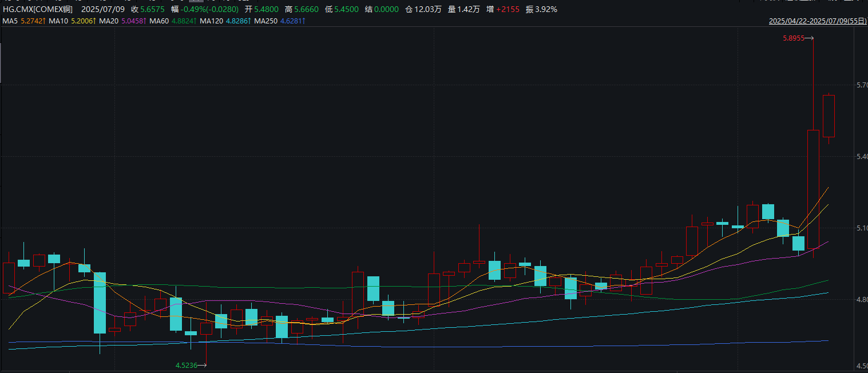
Task: Click the 4.80 price axis label
Action: tap(862, 299)
